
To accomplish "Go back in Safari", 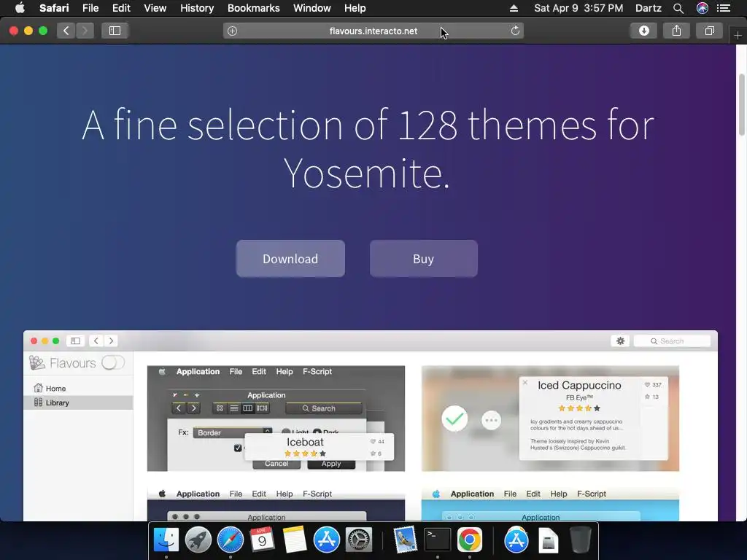I will [66, 31].
